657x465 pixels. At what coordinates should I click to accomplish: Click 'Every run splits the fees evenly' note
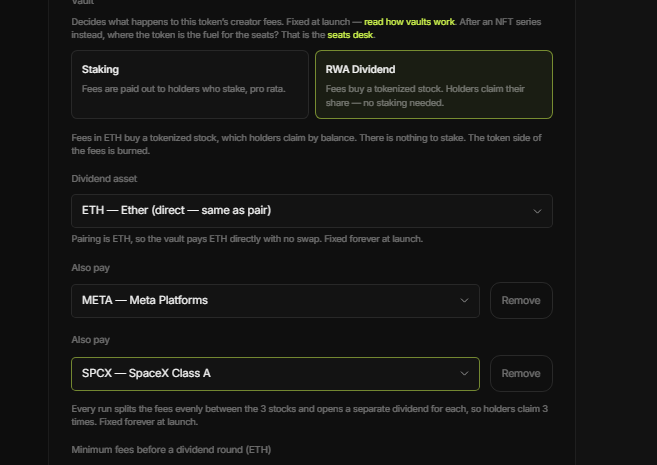309,415
